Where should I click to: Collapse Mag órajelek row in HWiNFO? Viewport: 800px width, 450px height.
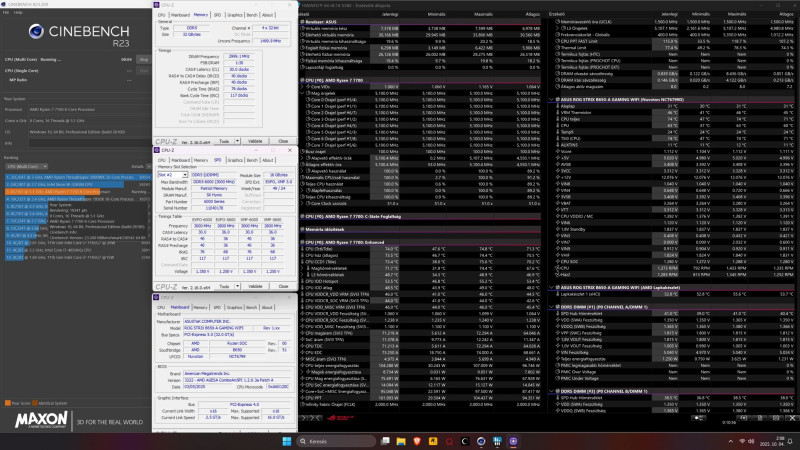click(303, 93)
